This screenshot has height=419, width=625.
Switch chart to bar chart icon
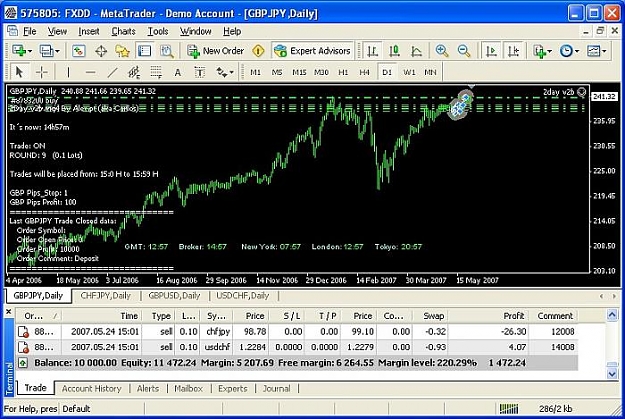(x=372, y=51)
